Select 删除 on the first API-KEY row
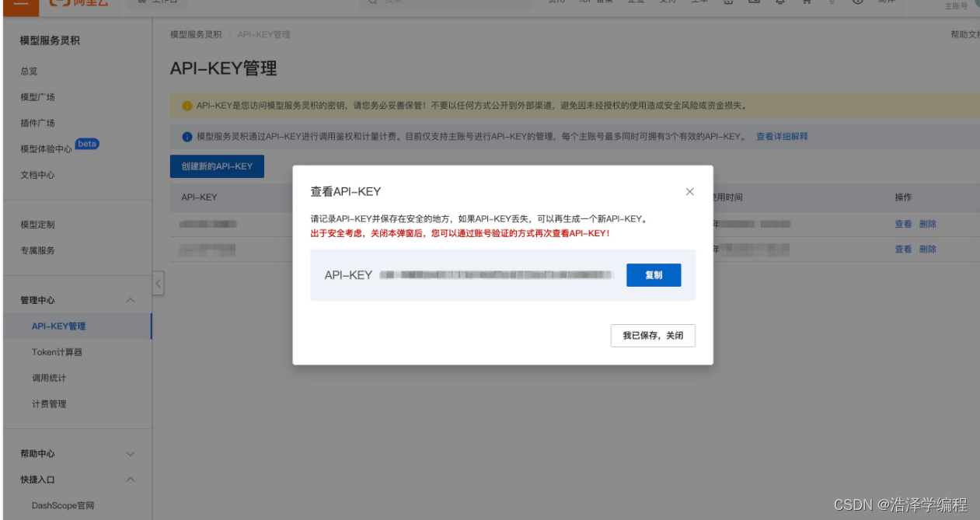The image size is (980, 520). tap(928, 223)
